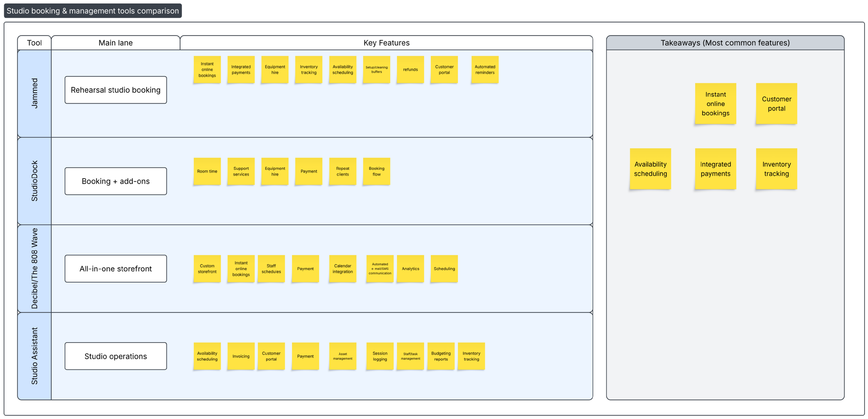Select the "Session logging" sticky note
Screen dimensions: 868x419
pyautogui.click(x=380, y=356)
